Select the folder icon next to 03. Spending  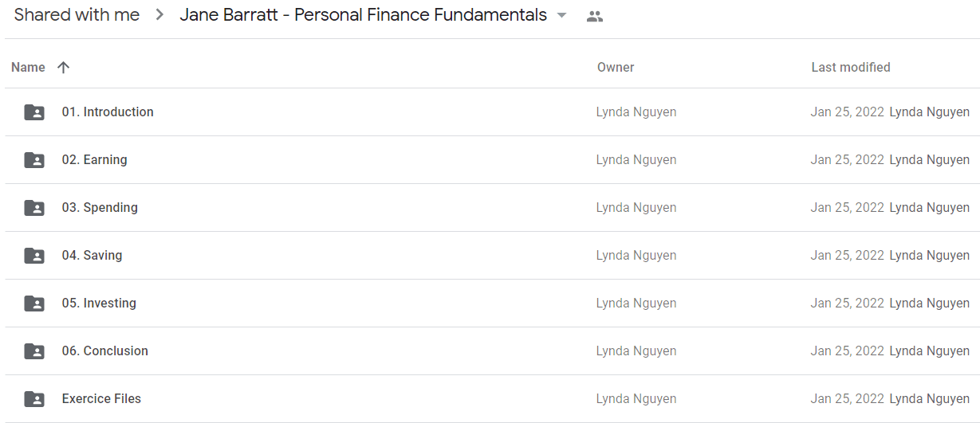[34, 208]
